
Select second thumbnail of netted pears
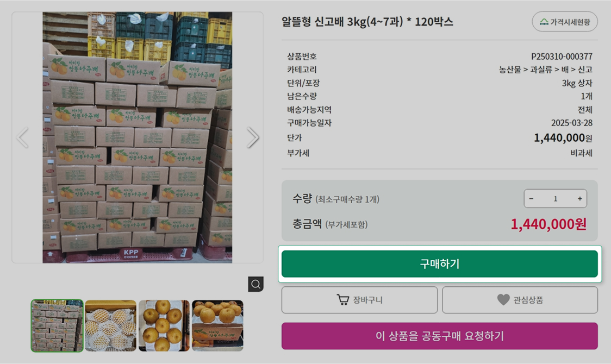coord(111,325)
